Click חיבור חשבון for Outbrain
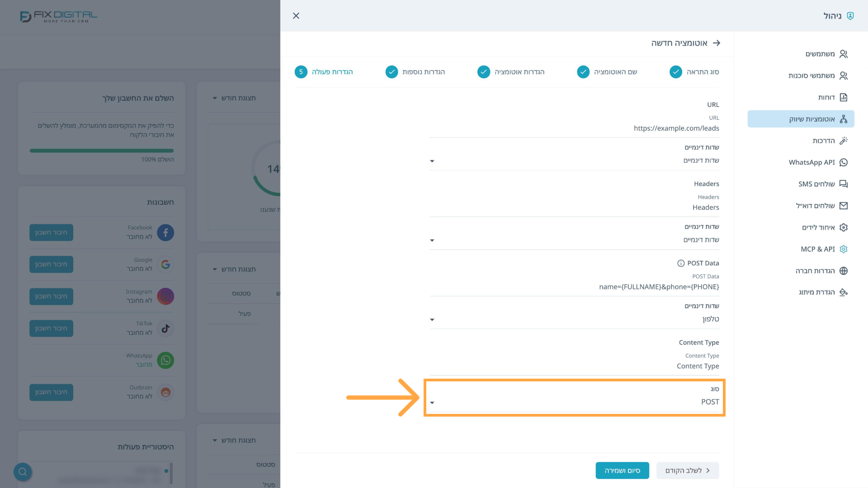The image size is (868, 488). [x=51, y=392]
